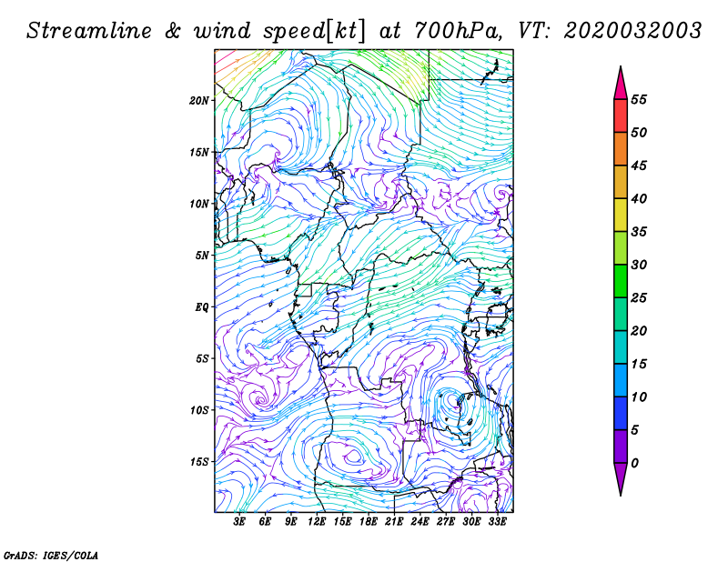Click the GrADS: IGES/COLA credit label
Viewport: 728px width, 562px height.
tap(51, 554)
